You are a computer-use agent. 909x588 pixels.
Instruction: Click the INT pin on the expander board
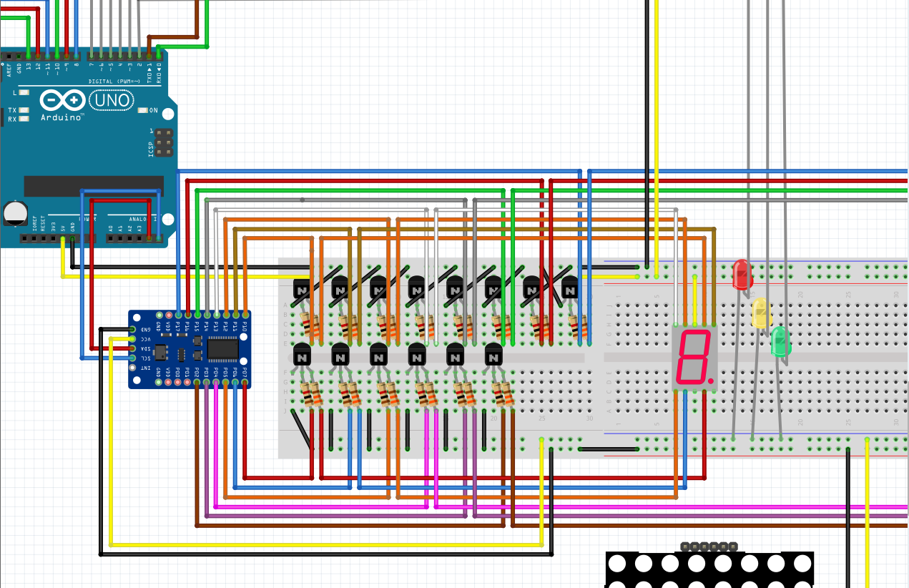pos(132,367)
